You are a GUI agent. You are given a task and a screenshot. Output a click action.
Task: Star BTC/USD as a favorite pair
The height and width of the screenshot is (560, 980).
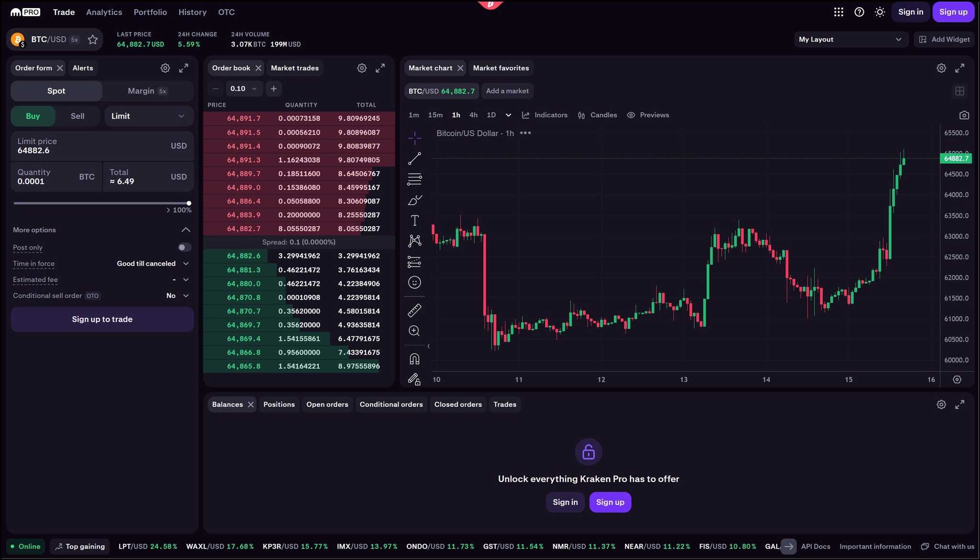(93, 39)
